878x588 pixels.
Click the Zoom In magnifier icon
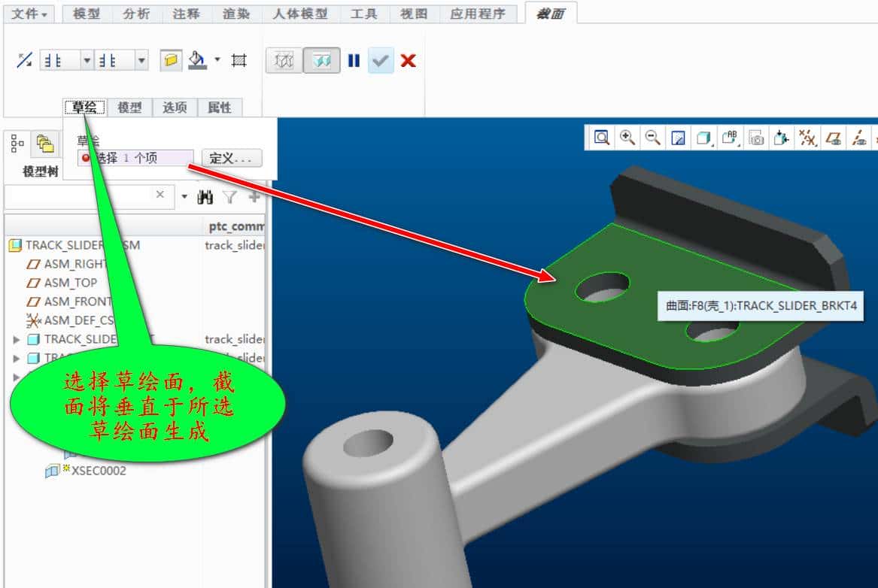pyautogui.click(x=627, y=138)
